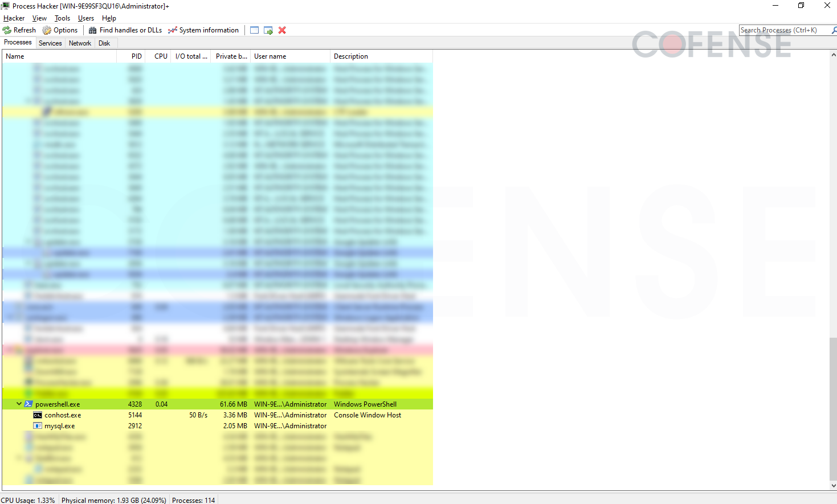The width and height of the screenshot is (837, 504).
Task: Sort by Private bytes column header
Action: pyautogui.click(x=231, y=56)
